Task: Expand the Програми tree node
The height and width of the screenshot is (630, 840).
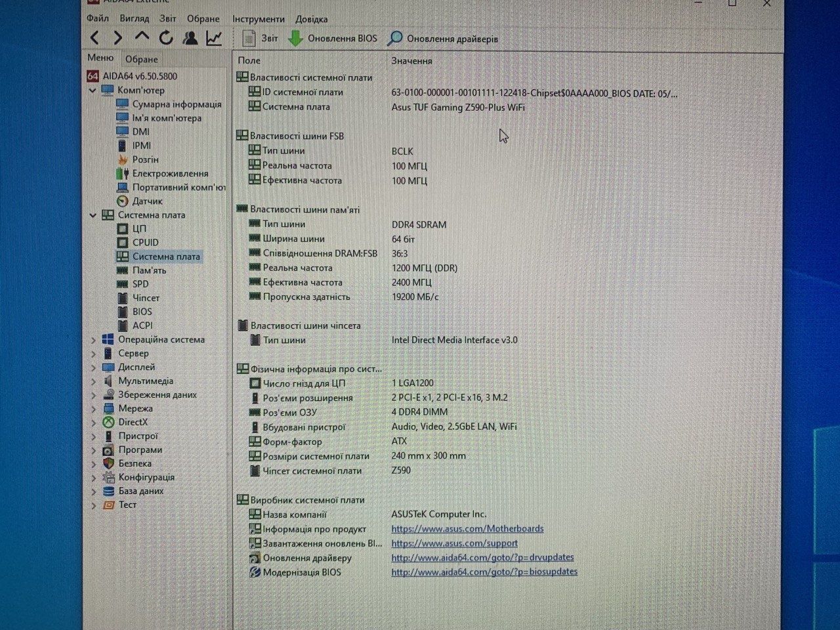Action: pyautogui.click(x=93, y=450)
